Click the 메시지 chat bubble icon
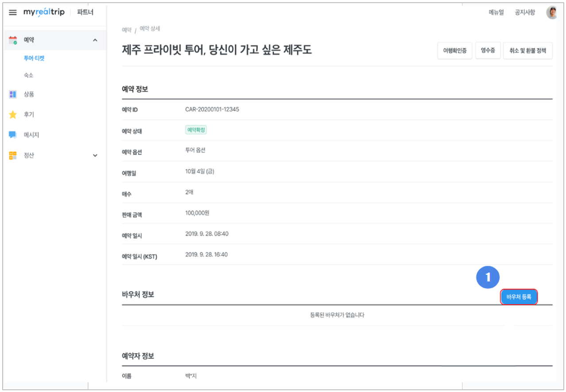Screen dimensions: 566x392 tap(13, 135)
